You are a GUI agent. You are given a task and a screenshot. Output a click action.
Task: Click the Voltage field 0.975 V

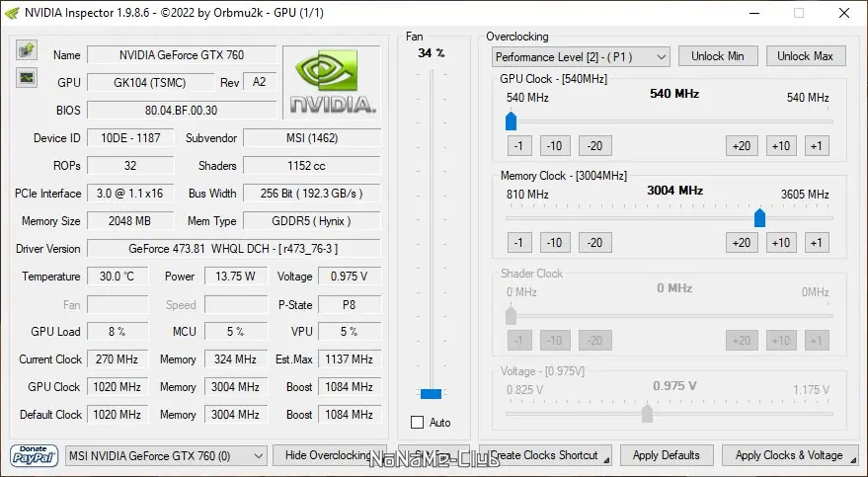tap(350, 277)
